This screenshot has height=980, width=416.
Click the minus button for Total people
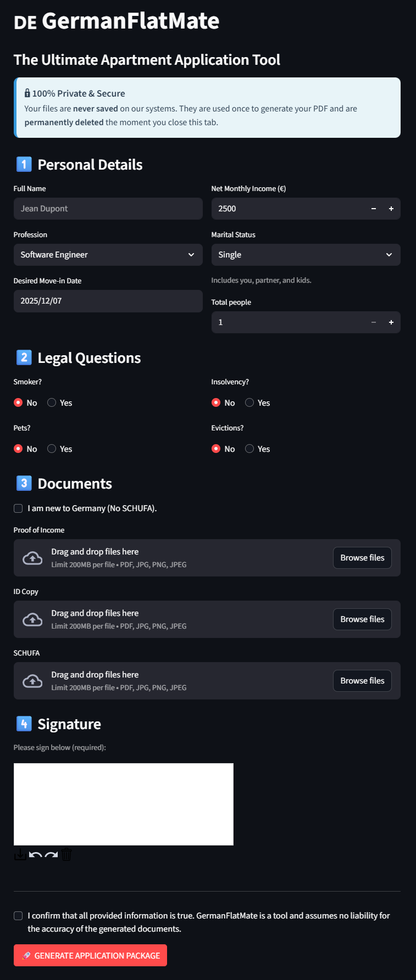(x=374, y=322)
